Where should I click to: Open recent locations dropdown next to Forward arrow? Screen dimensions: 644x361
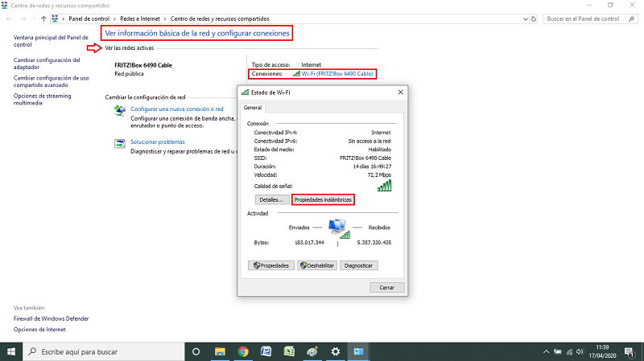[34, 18]
